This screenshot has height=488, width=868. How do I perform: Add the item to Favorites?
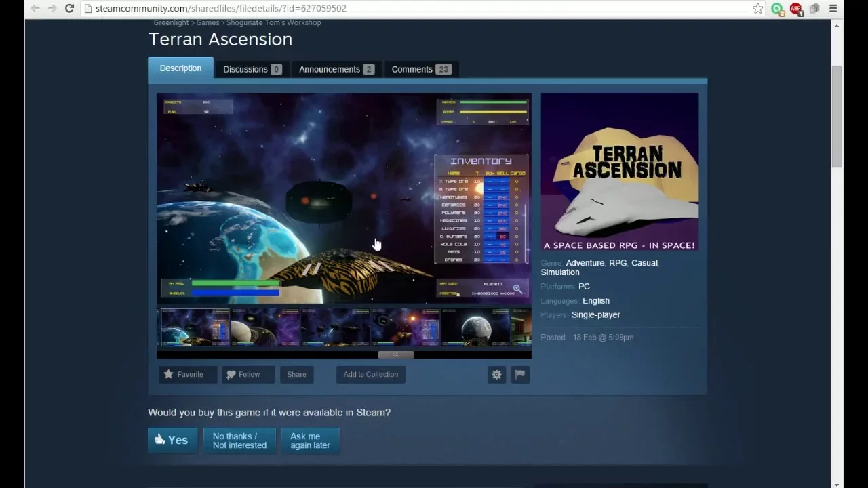188,374
